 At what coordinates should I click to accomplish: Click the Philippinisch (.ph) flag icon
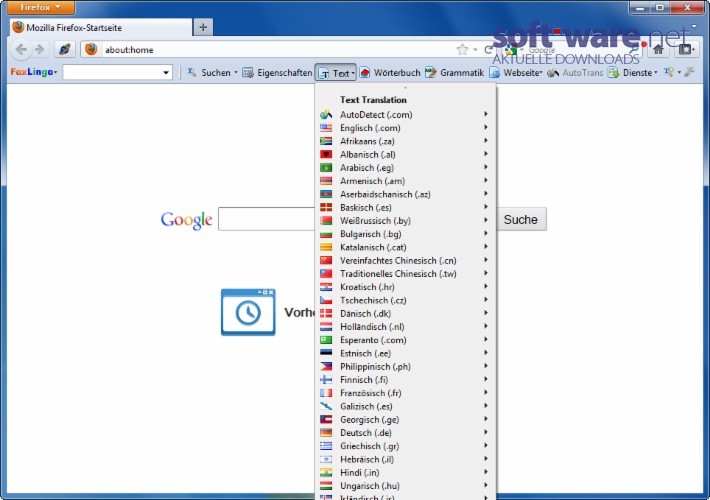[x=326, y=366]
